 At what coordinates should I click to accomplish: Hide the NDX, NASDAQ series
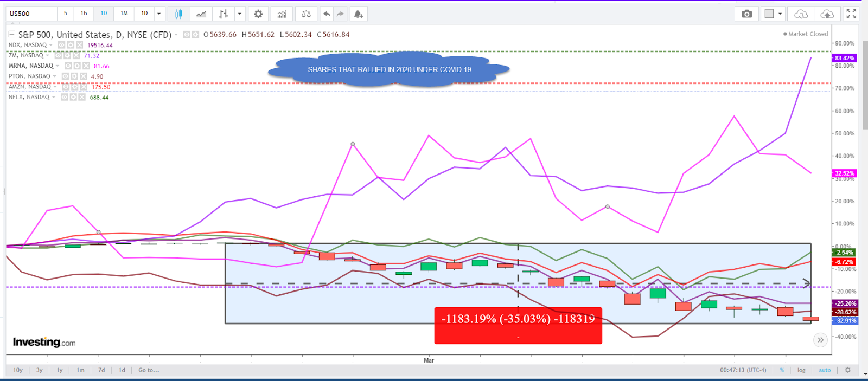(x=62, y=45)
